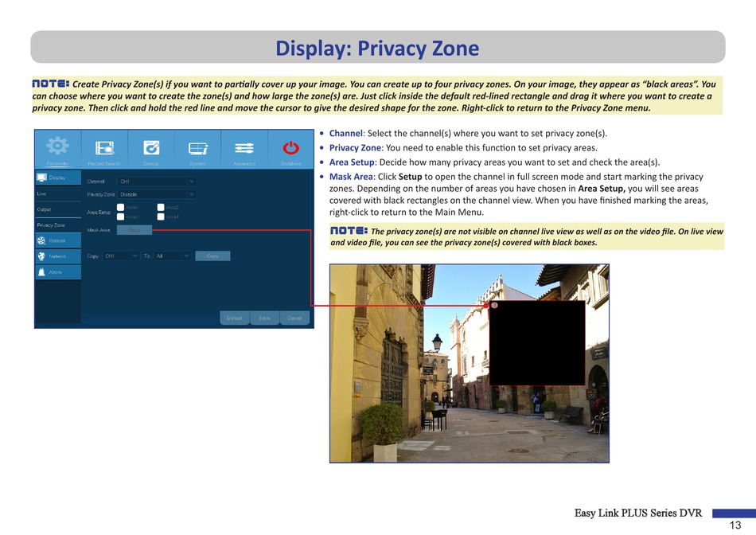Image resolution: width=756 pixels, height=535 pixels.
Task: Click the 'Display: Privacy Zone' page title
Action: 377,49
